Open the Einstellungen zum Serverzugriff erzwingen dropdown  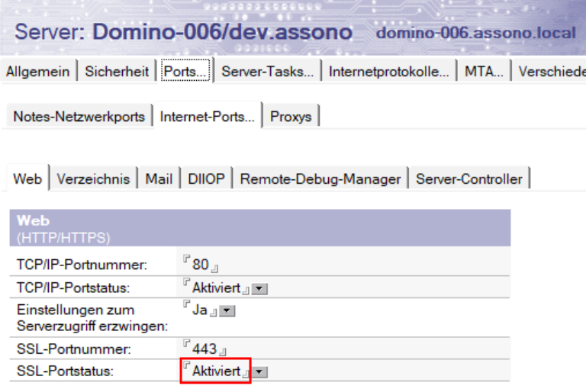tap(227, 311)
